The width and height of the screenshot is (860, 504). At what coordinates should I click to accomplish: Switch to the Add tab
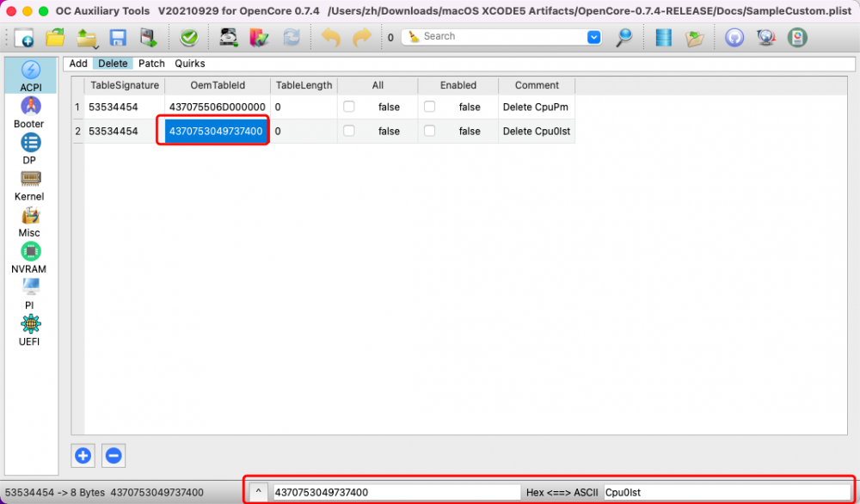78,64
